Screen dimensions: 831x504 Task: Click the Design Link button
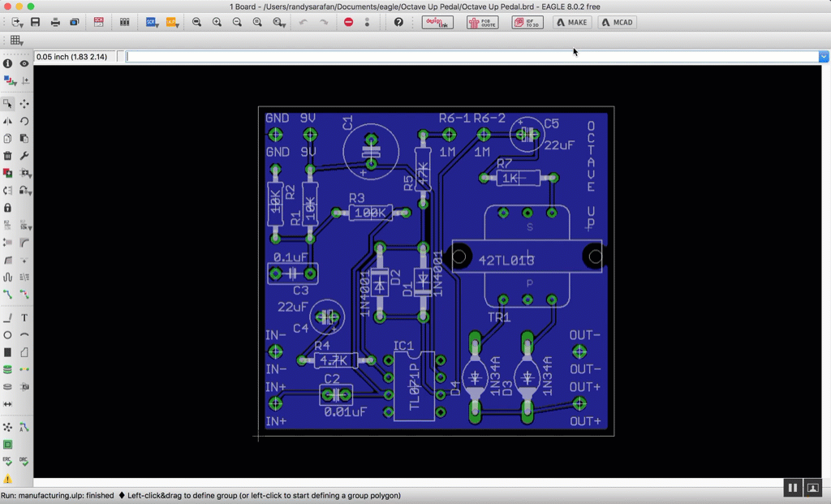pyautogui.click(x=437, y=22)
